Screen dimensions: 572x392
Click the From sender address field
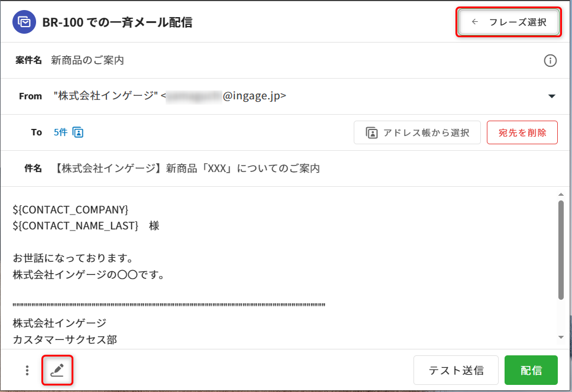coord(172,96)
